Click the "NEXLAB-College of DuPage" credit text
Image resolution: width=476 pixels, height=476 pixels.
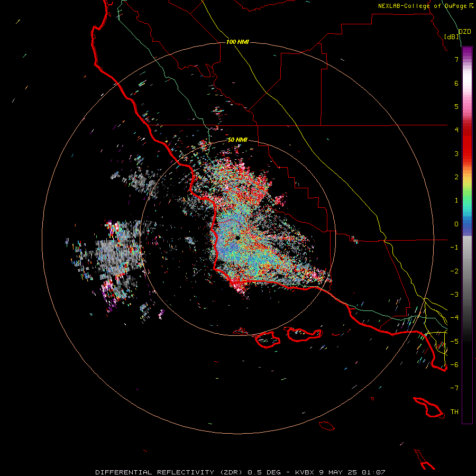(422, 6)
